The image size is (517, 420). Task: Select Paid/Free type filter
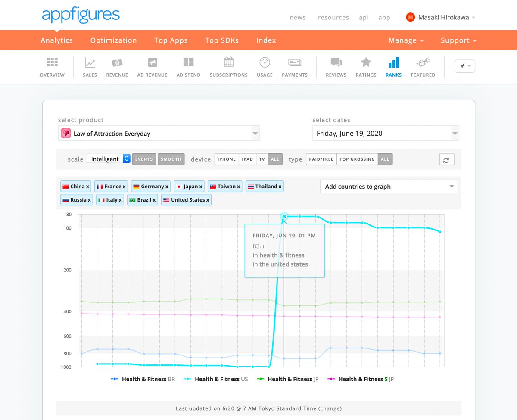pos(321,159)
